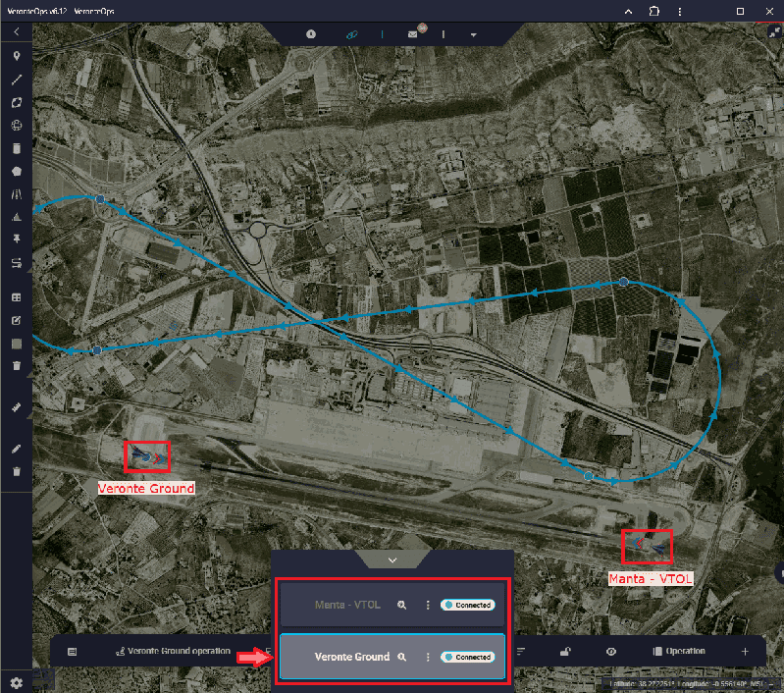Select the Manta - VTOL vehicle row
The image size is (784, 693).
pos(392,605)
